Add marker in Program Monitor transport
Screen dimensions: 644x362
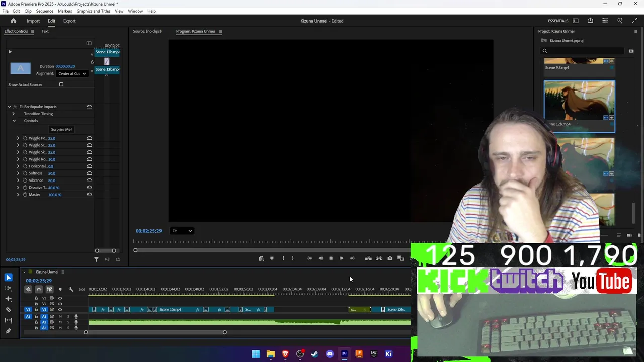click(272, 258)
